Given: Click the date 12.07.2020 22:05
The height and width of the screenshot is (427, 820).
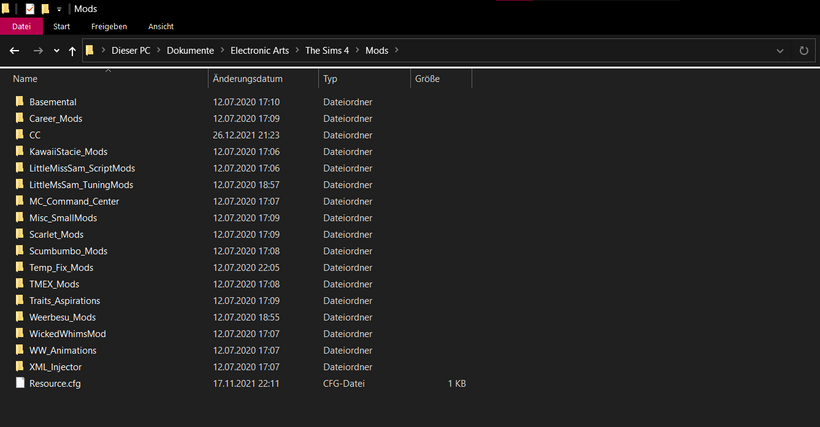Looking at the screenshot, I should (x=246, y=267).
